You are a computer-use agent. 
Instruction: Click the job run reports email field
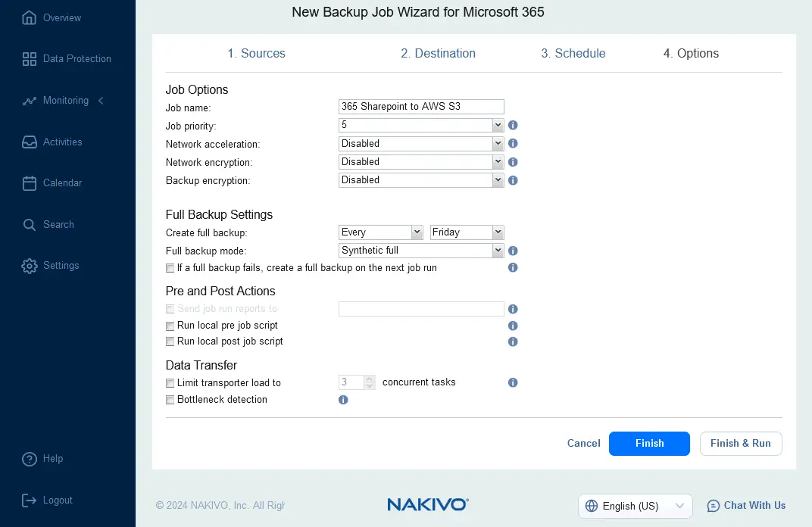coord(421,309)
